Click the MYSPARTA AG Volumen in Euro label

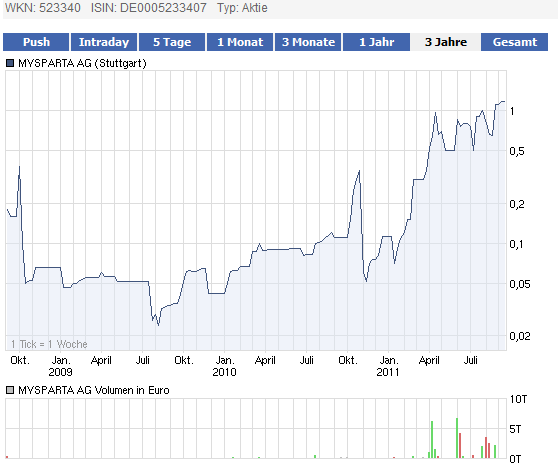pyautogui.click(x=94, y=390)
